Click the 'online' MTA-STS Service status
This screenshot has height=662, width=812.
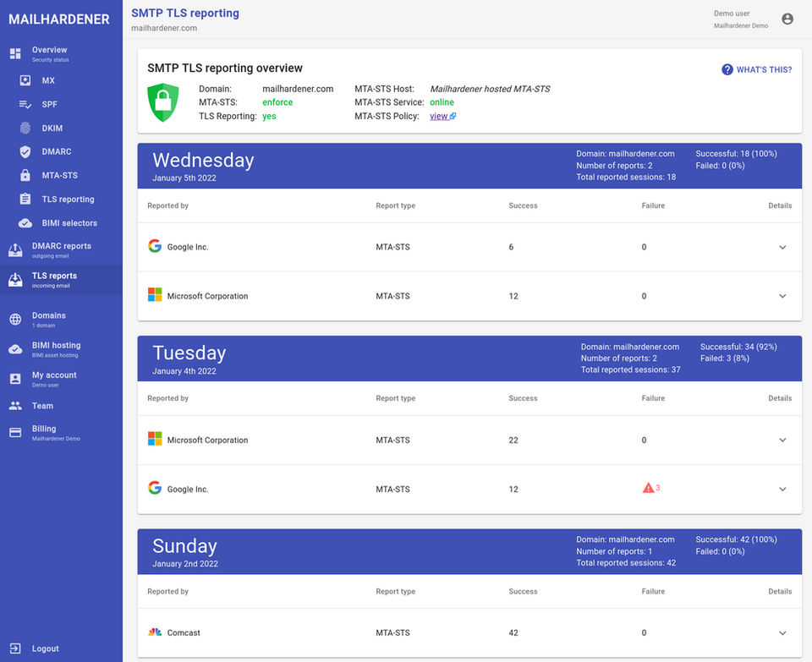pyautogui.click(x=442, y=102)
